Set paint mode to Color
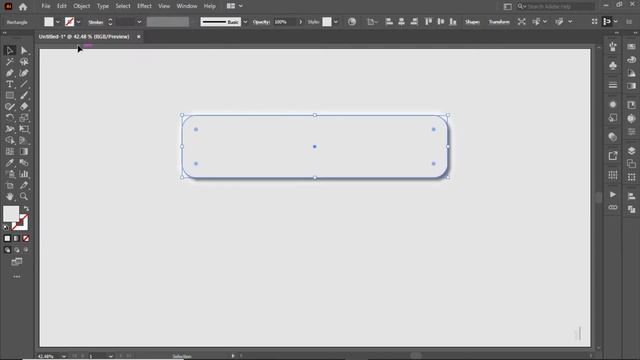The height and width of the screenshot is (360, 640). click(x=7, y=238)
